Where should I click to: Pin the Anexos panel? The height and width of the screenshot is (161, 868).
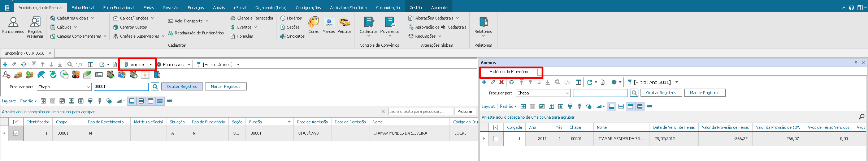coord(856,63)
